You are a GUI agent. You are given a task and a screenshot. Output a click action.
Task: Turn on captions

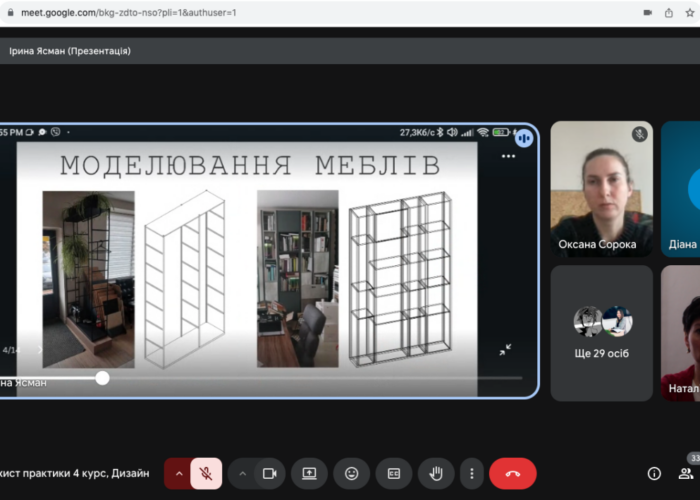pos(394,473)
